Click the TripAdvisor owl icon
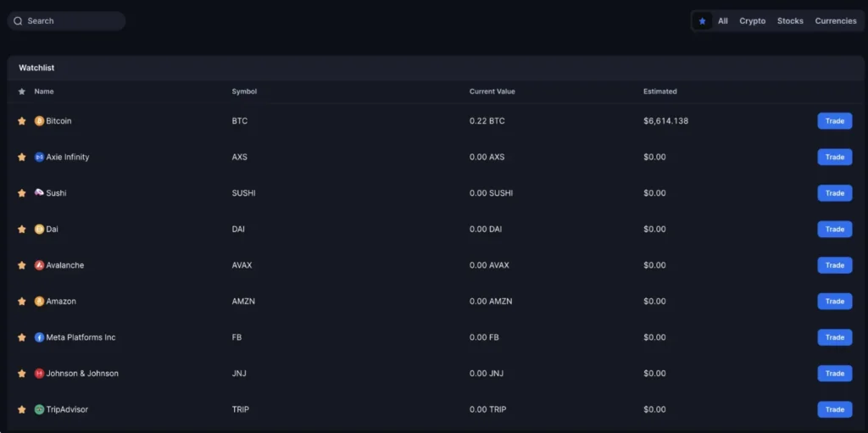 [x=39, y=409]
